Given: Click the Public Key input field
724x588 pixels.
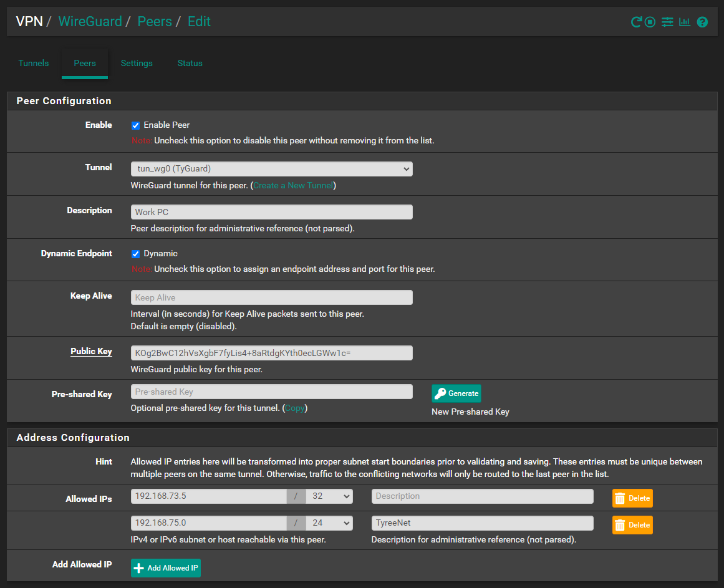Looking at the screenshot, I should click(271, 353).
